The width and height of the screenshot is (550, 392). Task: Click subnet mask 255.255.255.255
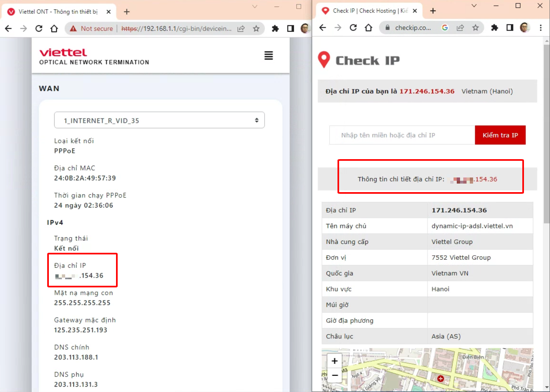(82, 303)
